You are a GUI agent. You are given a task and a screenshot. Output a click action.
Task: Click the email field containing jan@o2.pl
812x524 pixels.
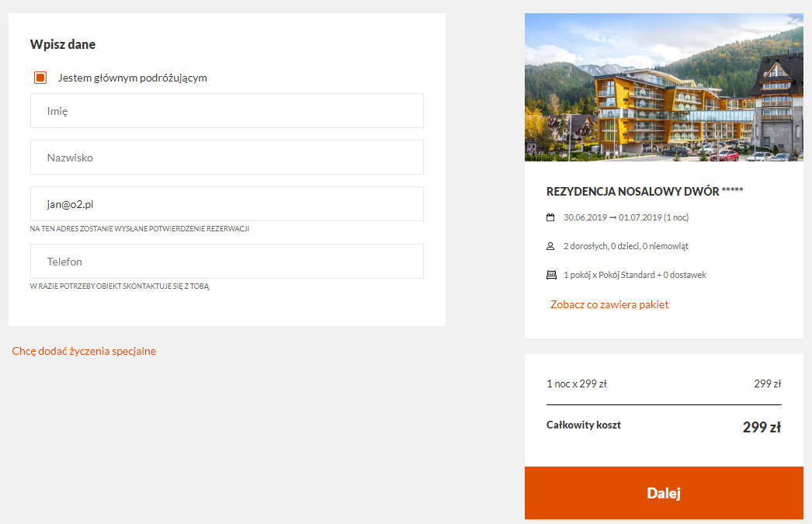point(227,204)
